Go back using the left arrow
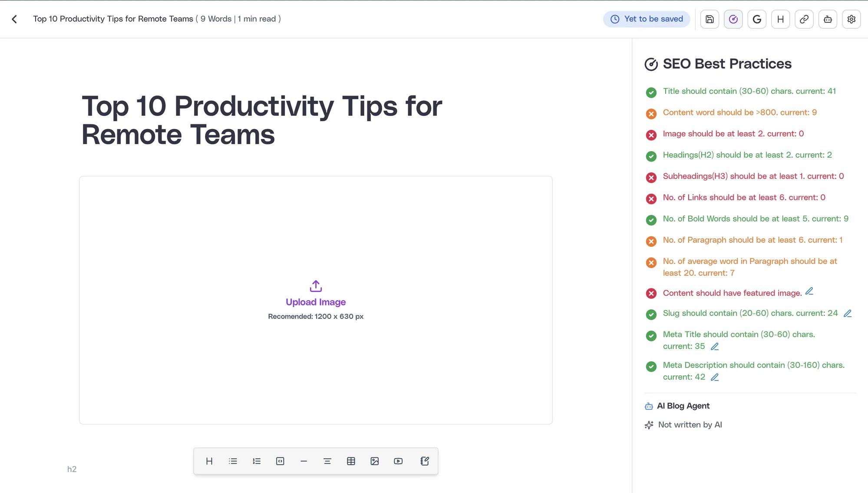Viewport: 868px width, 493px height. [14, 19]
